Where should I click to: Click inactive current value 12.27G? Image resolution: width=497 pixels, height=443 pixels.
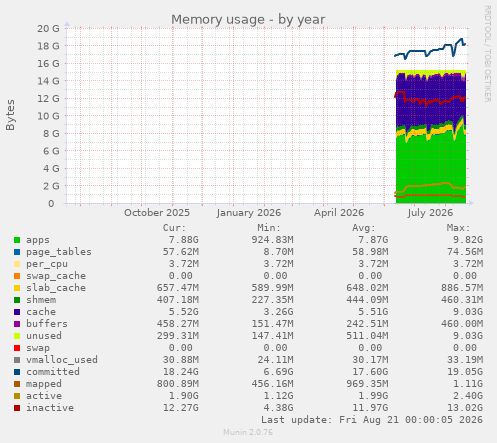[181, 408]
